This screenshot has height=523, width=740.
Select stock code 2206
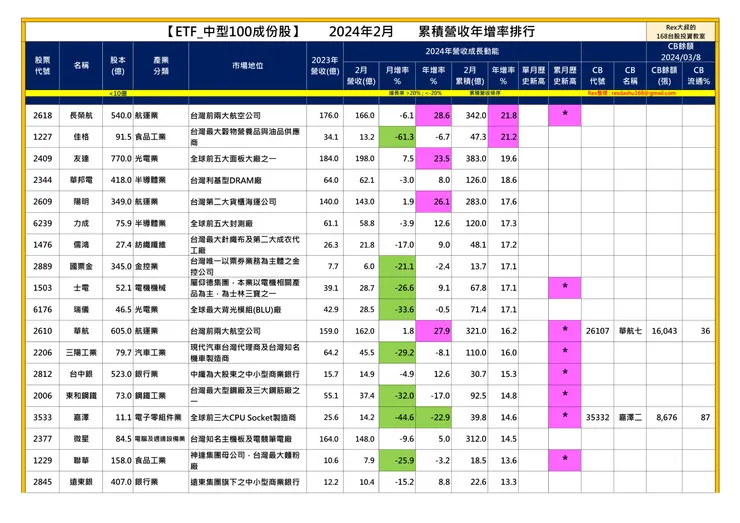click(x=42, y=353)
